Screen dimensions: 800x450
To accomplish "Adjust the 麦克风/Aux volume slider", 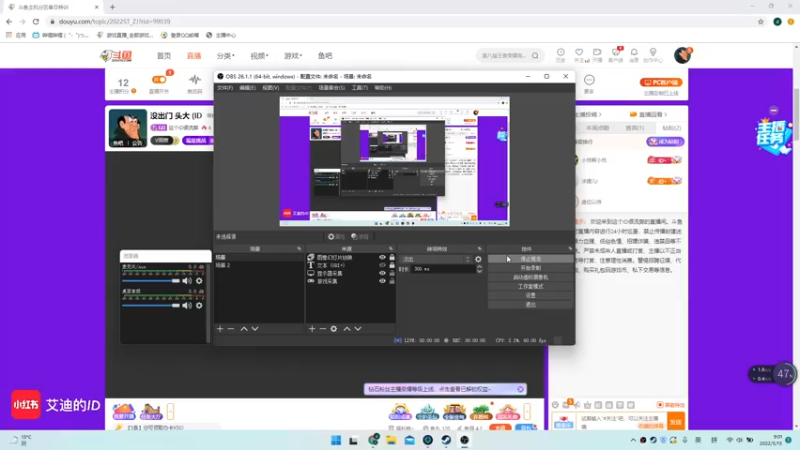I will (151, 281).
